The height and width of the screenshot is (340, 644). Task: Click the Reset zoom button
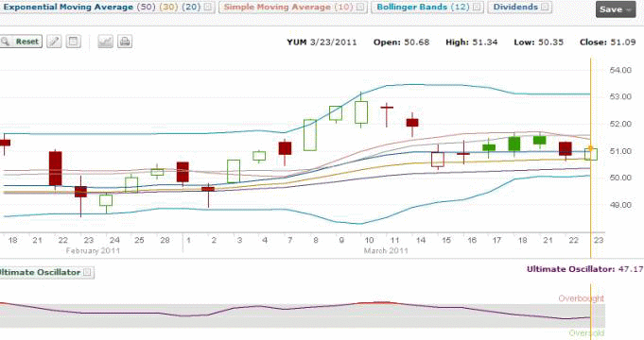click(21, 42)
